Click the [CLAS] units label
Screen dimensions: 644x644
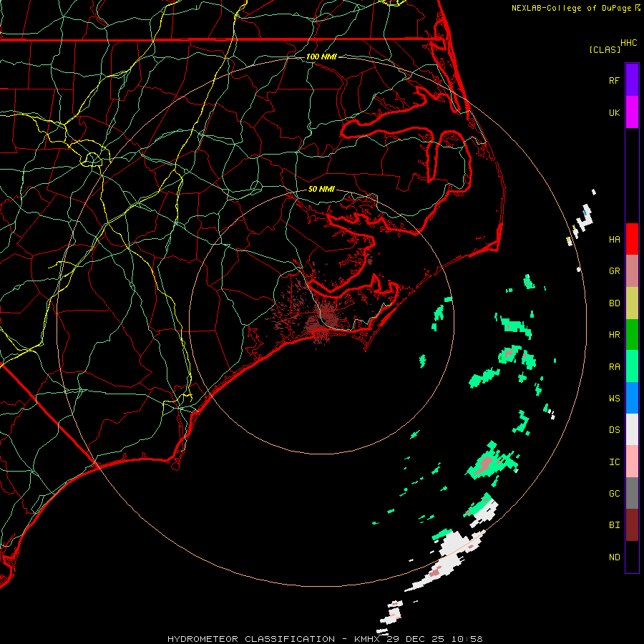pyautogui.click(x=605, y=49)
